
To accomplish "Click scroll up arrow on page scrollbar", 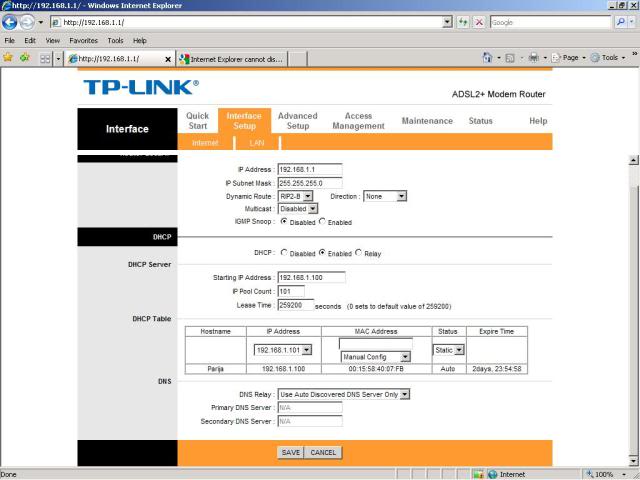I will [x=633, y=160].
